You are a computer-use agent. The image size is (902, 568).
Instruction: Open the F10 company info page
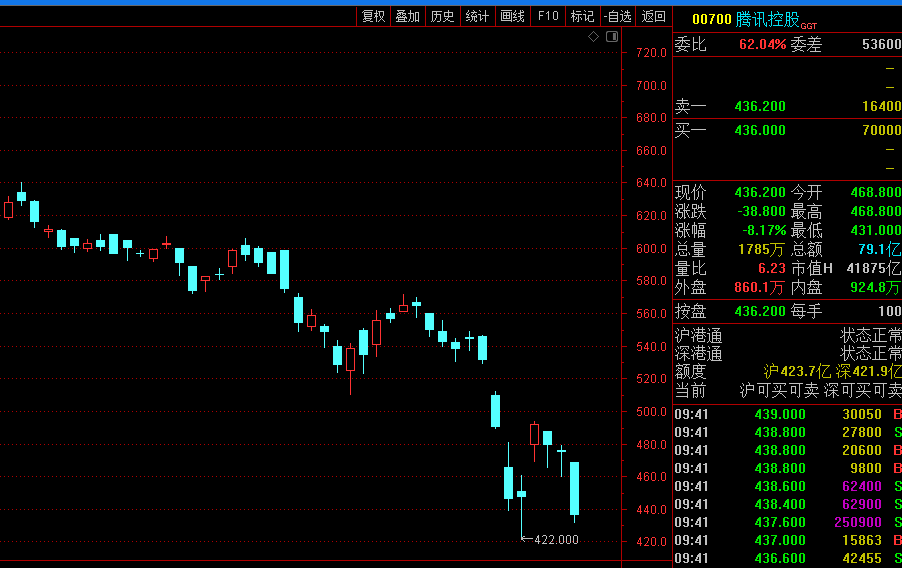pos(547,16)
